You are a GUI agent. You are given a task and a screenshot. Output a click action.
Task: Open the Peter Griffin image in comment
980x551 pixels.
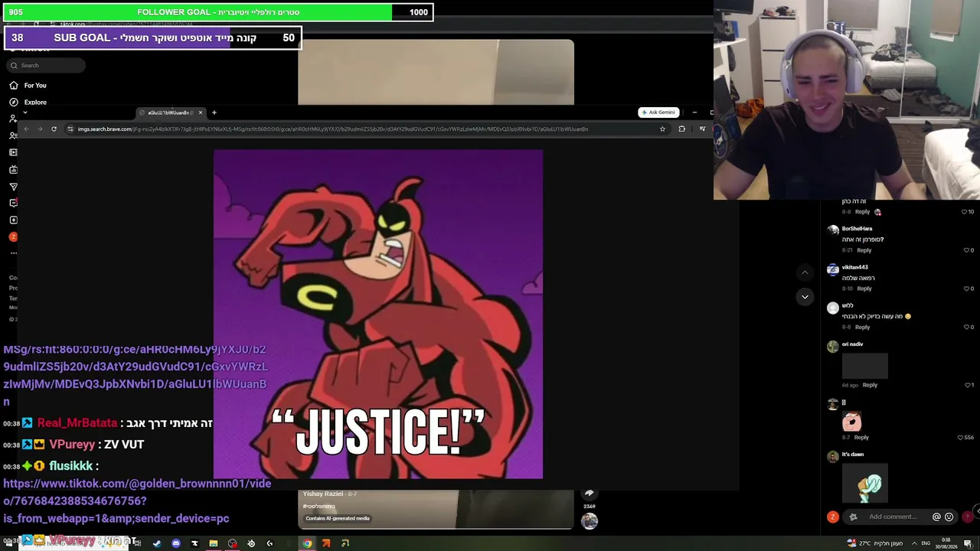[x=852, y=422]
